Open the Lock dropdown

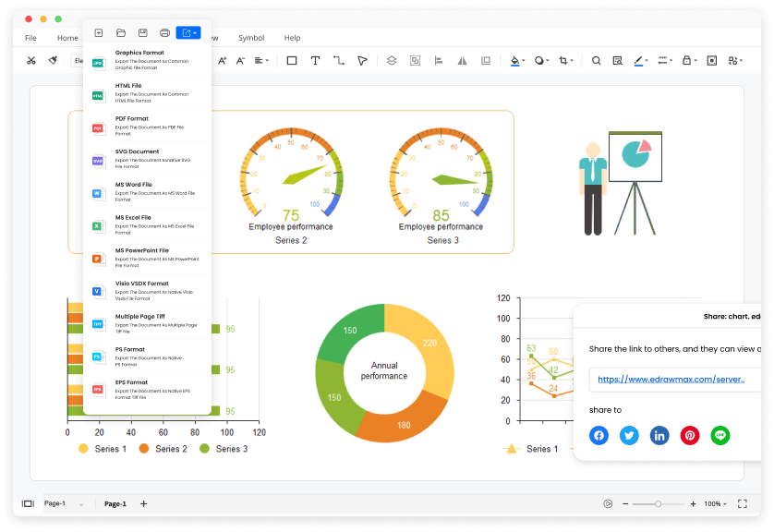689,60
